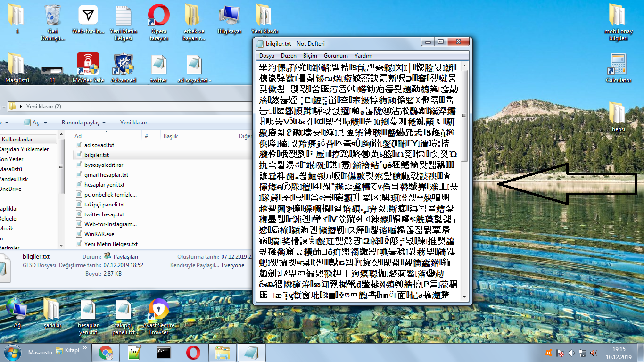The height and width of the screenshot is (362, 644).
Task: Select the Avast Secure Browser desktop icon
Action: pos(158,317)
